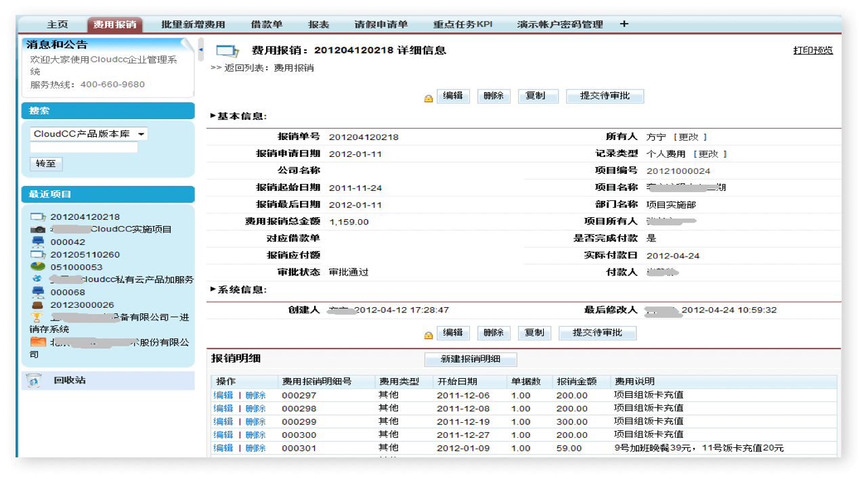The height and width of the screenshot is (479, 868).
Task: Open the CloudCC产品版本库 search dropdown
Action: click(89, 134)
